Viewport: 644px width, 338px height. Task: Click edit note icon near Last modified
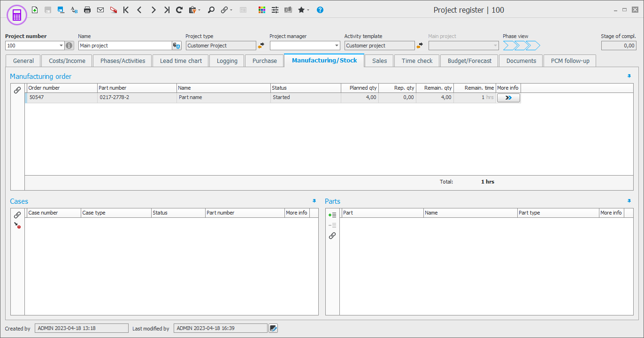tap(273, 328)
